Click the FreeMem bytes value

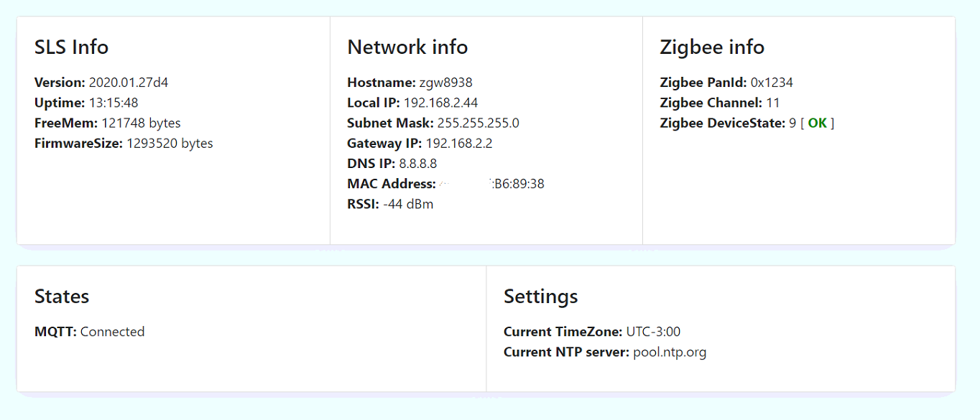click(x=141, y=123)
